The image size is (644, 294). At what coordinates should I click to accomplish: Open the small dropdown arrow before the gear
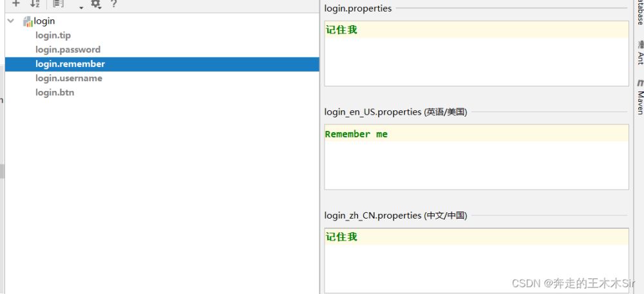point(82,7)
